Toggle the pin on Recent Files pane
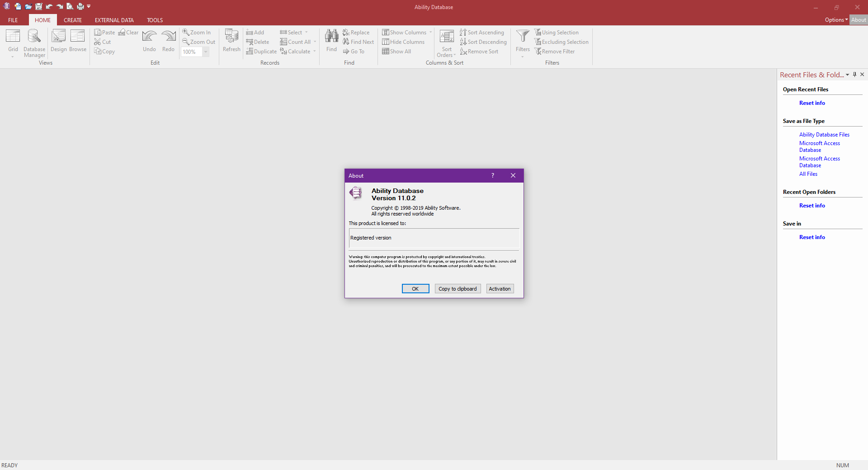868x470 pixels. (855, 75)
